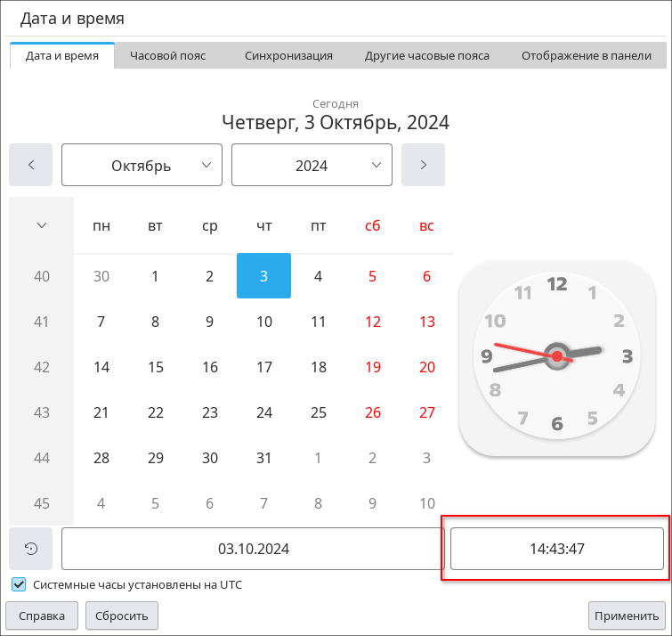Open the 2024 year dropdown
Viewport: 672px width, 636px height.
point(312,165)
